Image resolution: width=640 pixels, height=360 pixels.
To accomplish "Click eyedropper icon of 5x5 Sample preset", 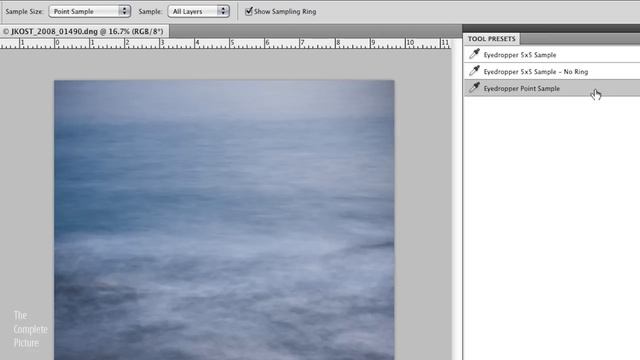I will click(474, 54).
